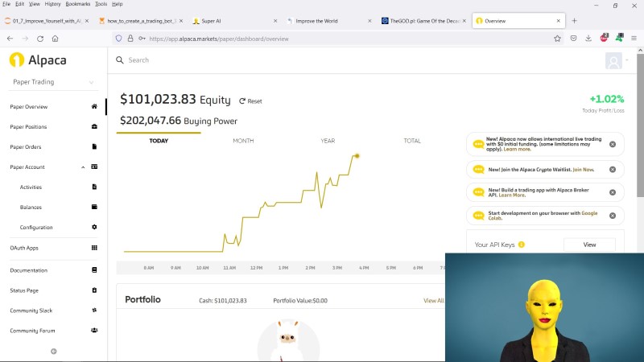Follow Learn More Broker API link
This screenshot has width=644, height=362.
(512, 195)
